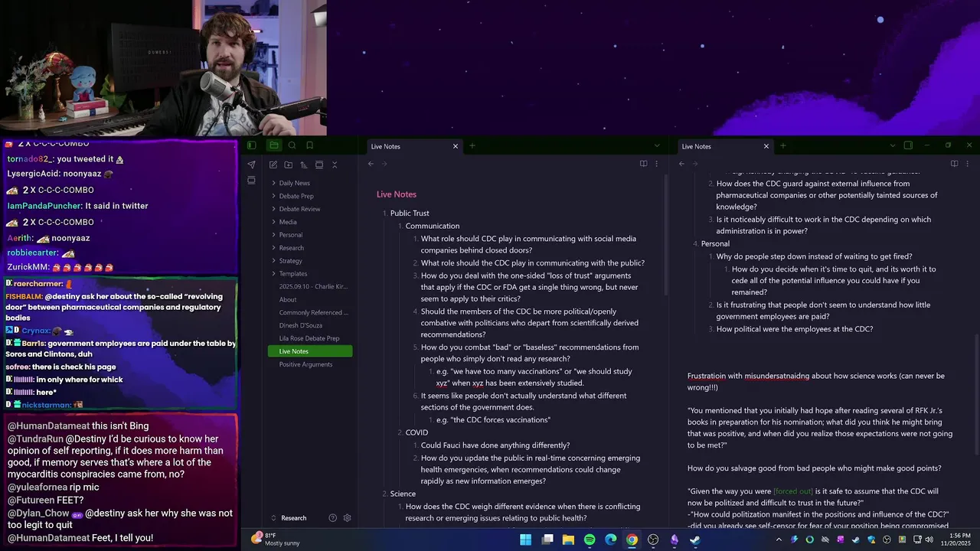
Task: Expand the Templates folder
Action: (x=310, y=273)
